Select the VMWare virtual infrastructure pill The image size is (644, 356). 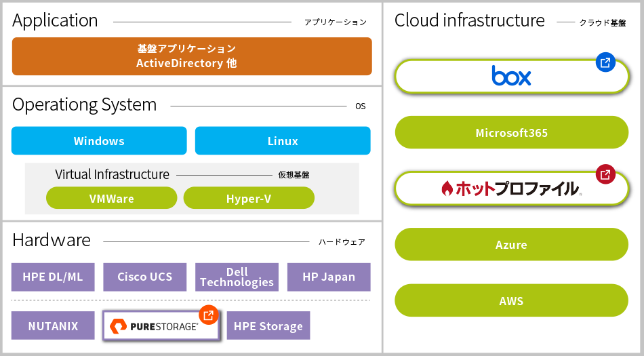click(112, 198)
